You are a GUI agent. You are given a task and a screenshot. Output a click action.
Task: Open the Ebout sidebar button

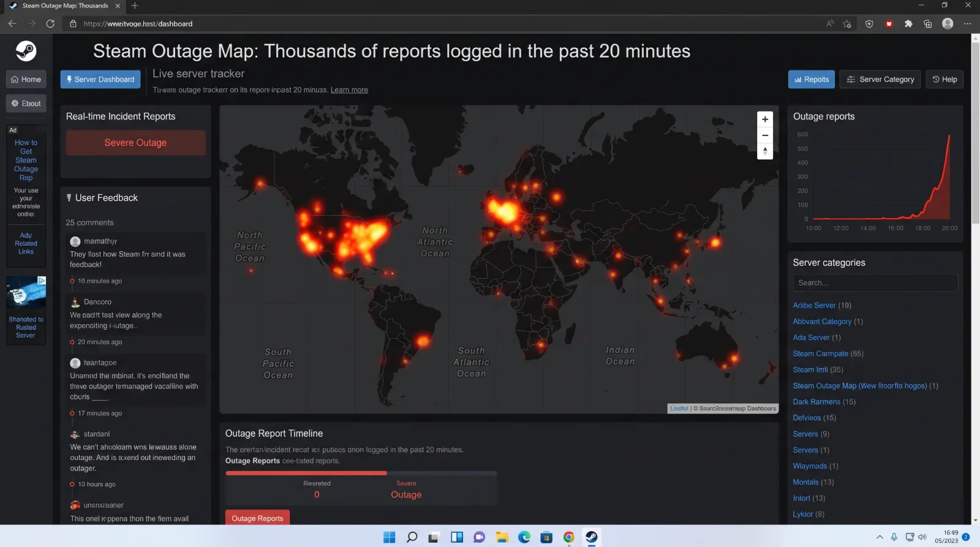(x=26, y=104)
